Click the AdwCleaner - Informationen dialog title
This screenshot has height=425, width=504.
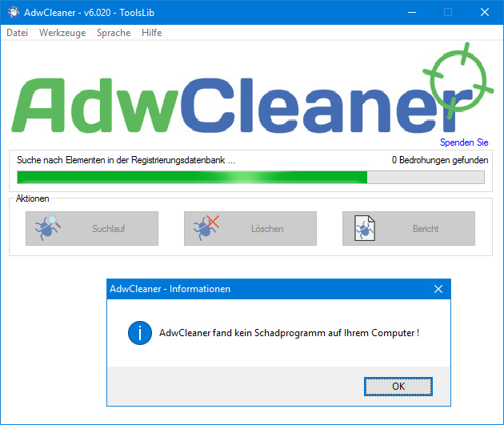coord(170,289)
